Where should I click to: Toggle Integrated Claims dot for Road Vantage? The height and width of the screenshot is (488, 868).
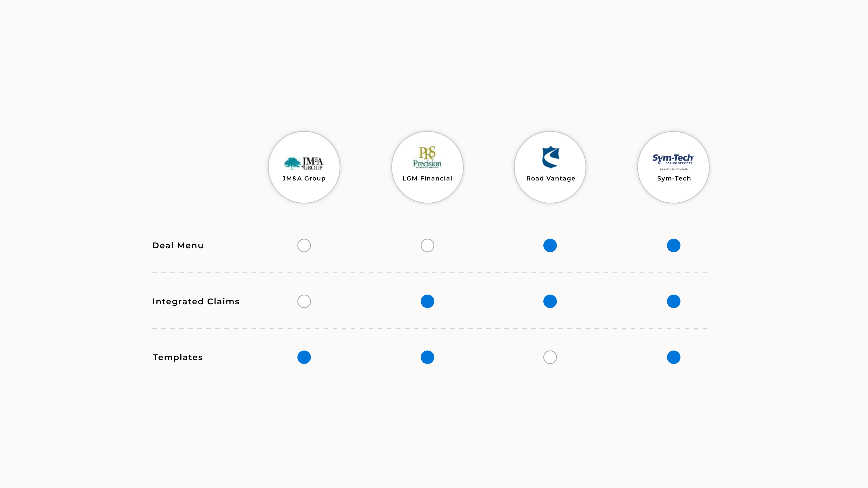coord(550,301)
